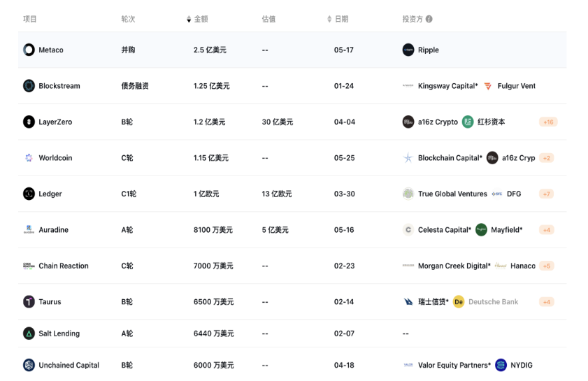Select the 8100 万美元 amount cell

213,230
